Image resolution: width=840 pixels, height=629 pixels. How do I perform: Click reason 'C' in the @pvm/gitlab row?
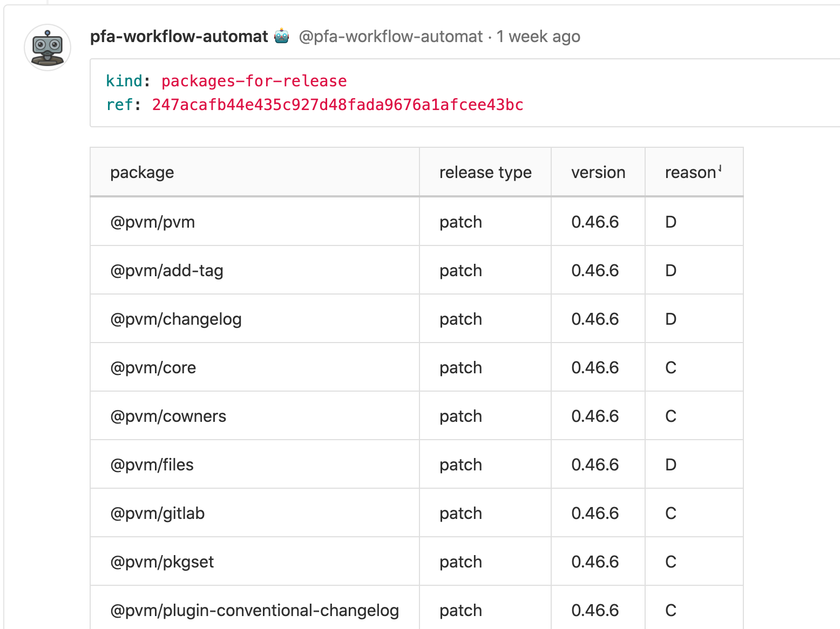[671, 513]
